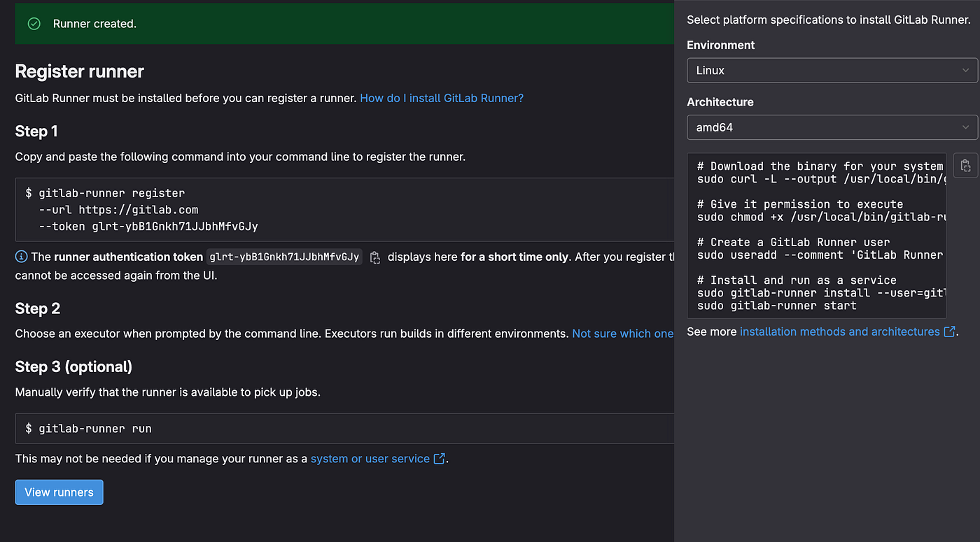Expand the amd64 dropdown chevron
The height and width of the screenshot is (542, 980).
click(967, 127)
